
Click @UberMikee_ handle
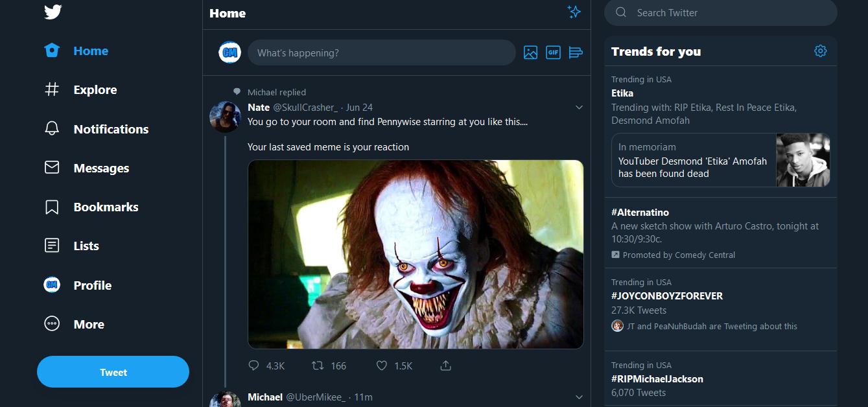[316, 397]
